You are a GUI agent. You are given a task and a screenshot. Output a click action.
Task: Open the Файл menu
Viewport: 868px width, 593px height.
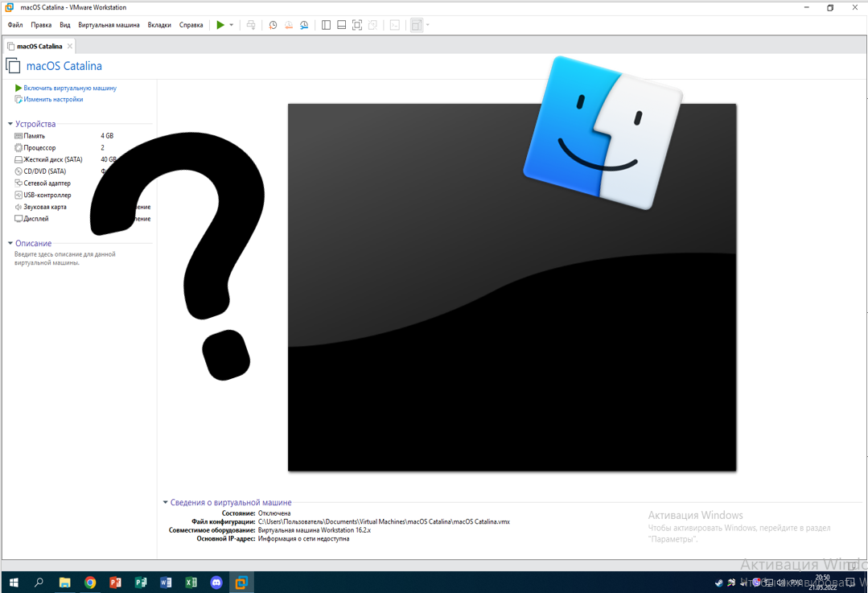tap(15, 25)
